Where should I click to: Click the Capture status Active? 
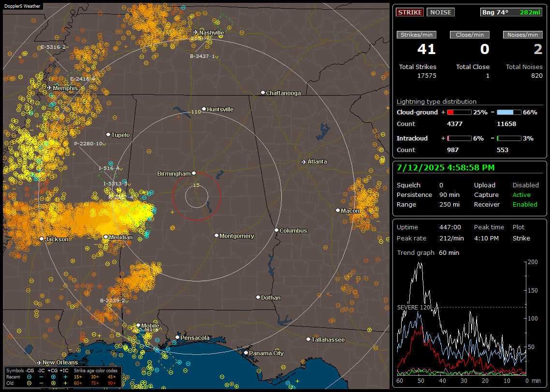[x=521, y=195]
